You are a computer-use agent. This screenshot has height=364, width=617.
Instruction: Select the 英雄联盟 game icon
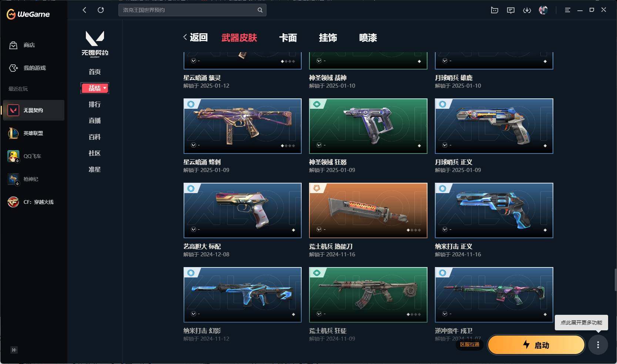click(13, 133)
